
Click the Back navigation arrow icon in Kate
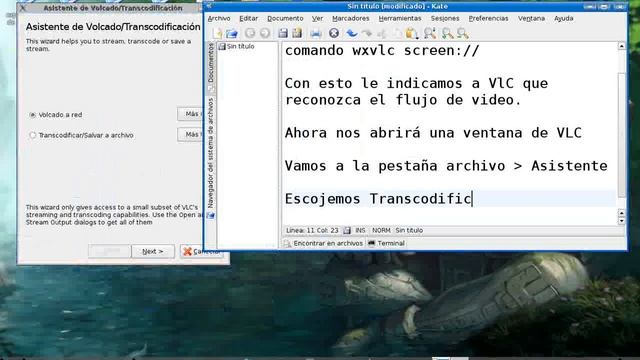(x=250, y=33)
